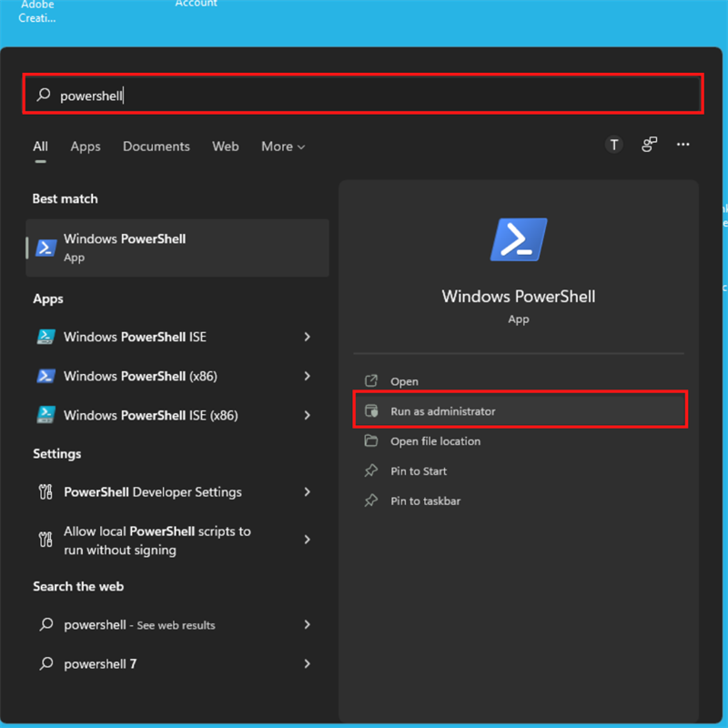Switch to the Web filter tab
Viewport: 728px width, 728px height.
click(x=226, y=147)
